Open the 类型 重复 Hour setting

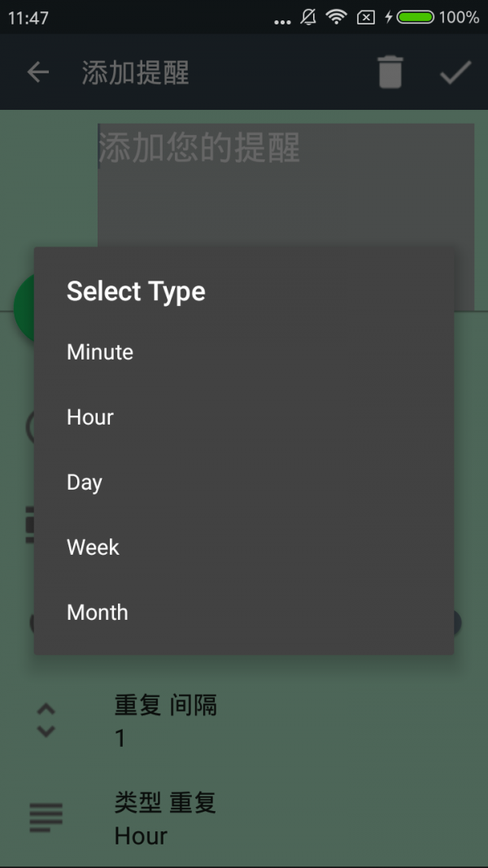(244, 818)
